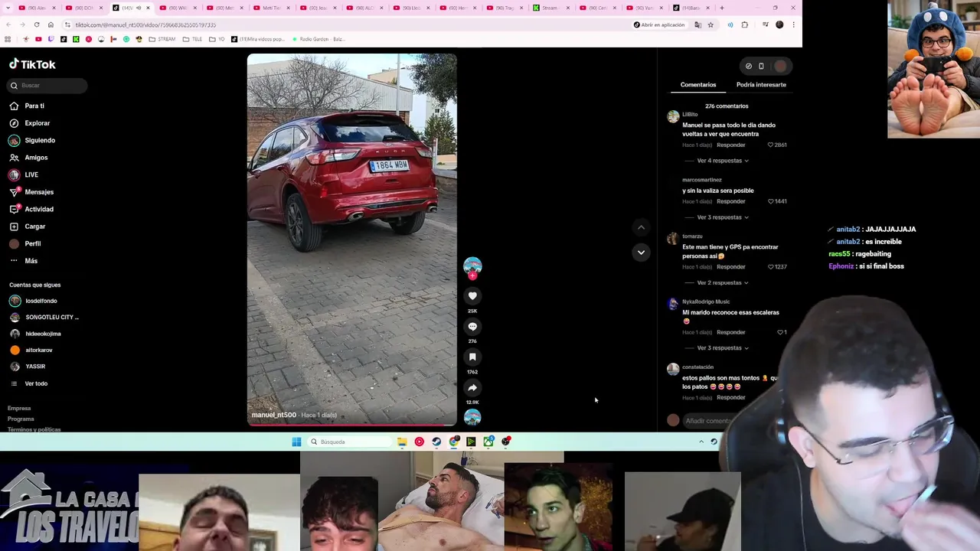
Task: Open Mensajes inbox
Action: pyautogui.click(x=39, y=192)
